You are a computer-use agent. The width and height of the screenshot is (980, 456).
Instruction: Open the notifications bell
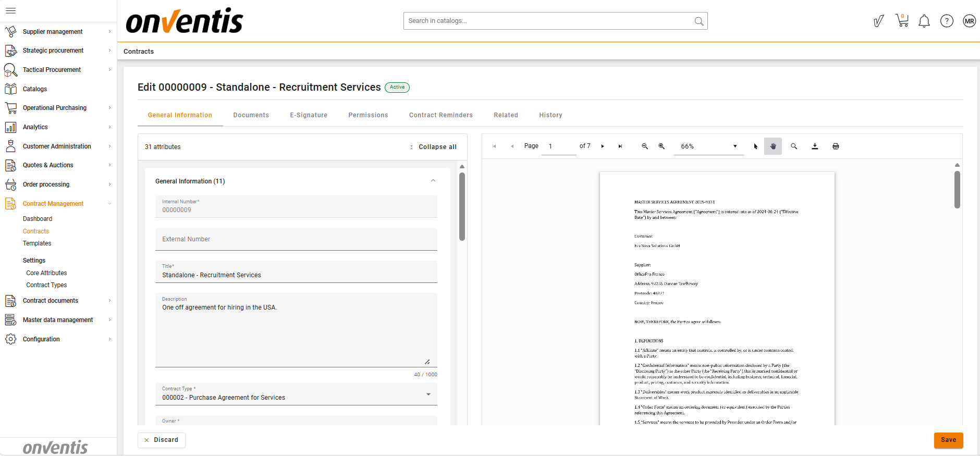(x=924, y=21)
